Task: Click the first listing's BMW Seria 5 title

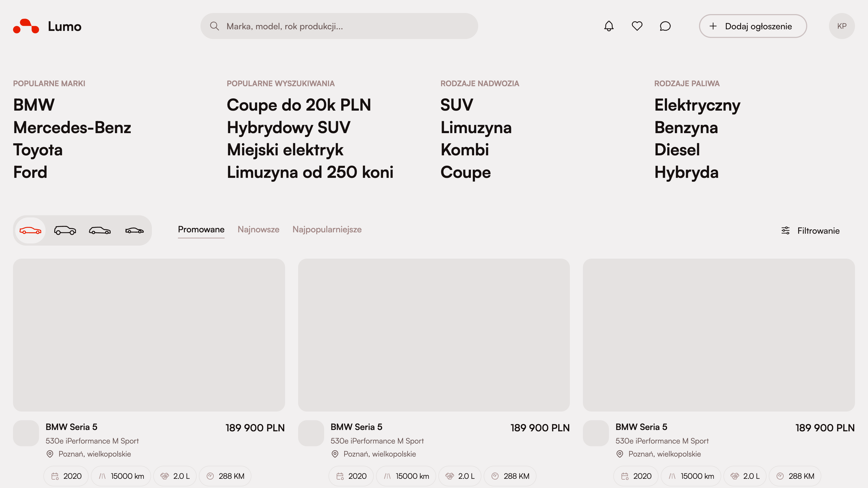Action: (71, 427)
